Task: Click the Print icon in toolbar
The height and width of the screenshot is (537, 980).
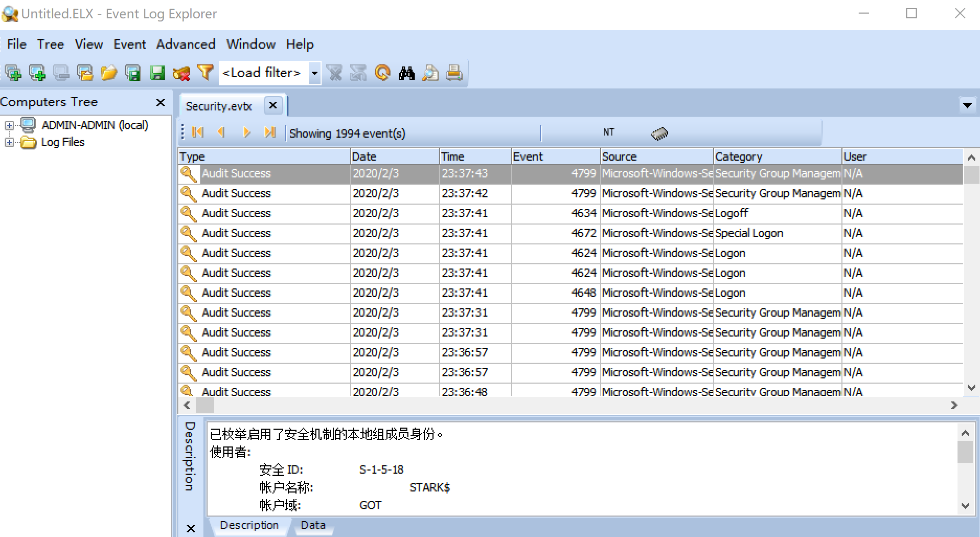Action: point(454,73)
